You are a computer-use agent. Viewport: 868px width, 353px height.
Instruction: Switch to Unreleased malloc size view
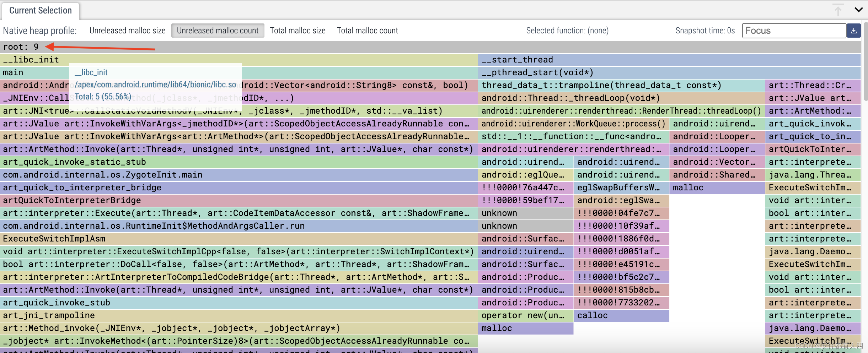pos(127,31)
